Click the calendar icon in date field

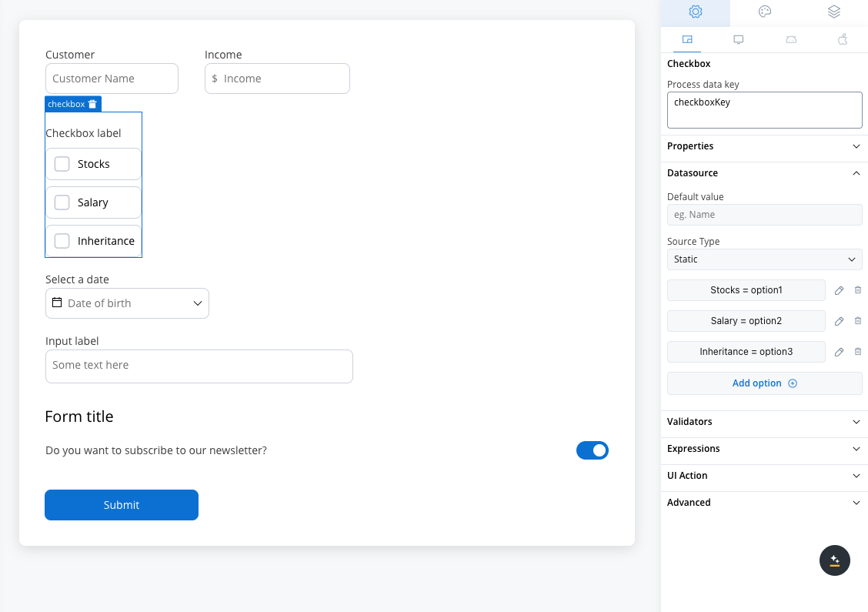(x=56, y=303)
